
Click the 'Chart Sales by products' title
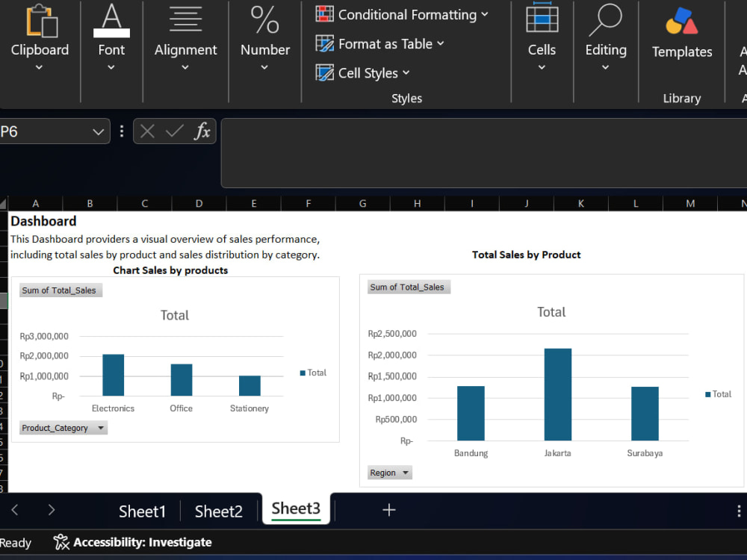tap(170, 270)
